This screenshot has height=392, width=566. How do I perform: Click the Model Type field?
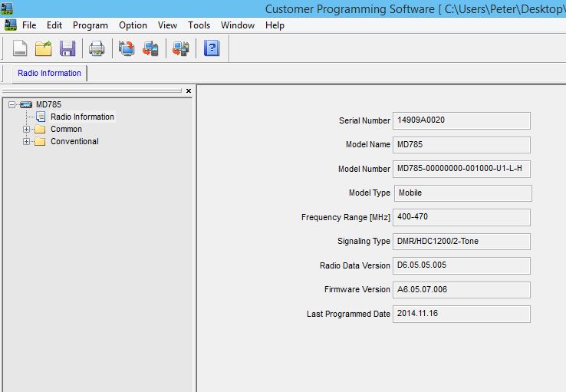(462, 193)
